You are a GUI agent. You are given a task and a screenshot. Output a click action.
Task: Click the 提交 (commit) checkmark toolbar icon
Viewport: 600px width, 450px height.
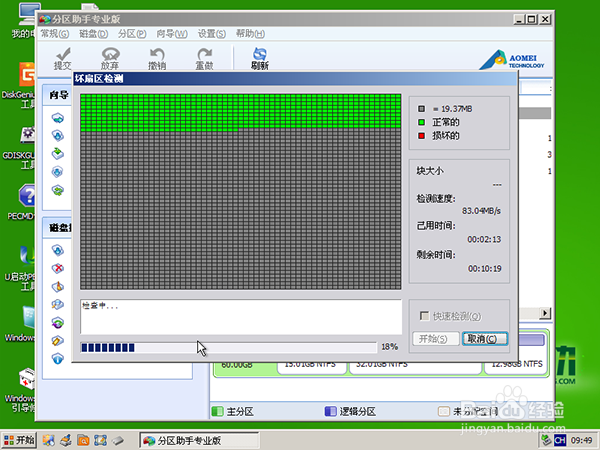(x=63, y=58)
